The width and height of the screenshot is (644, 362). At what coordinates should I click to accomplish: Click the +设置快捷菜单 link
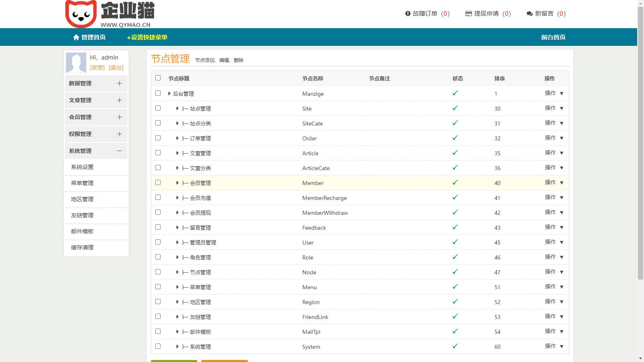(147, 37)
